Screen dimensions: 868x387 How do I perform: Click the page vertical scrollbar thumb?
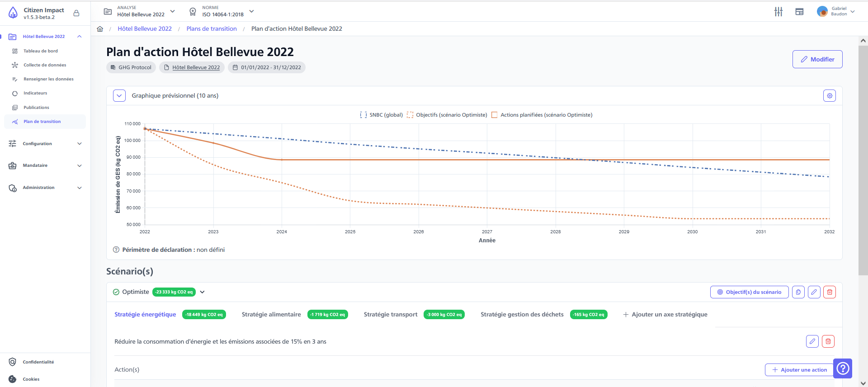[x=863, y=160]
